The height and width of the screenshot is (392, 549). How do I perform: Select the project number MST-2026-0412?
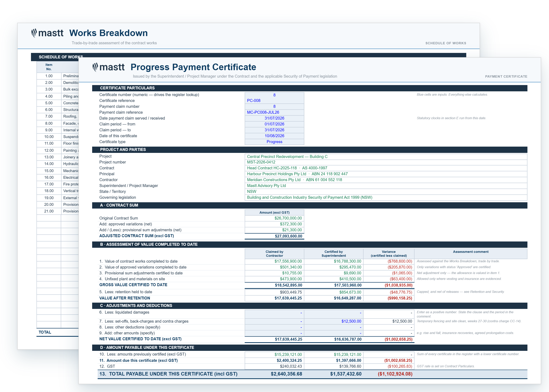386,162
